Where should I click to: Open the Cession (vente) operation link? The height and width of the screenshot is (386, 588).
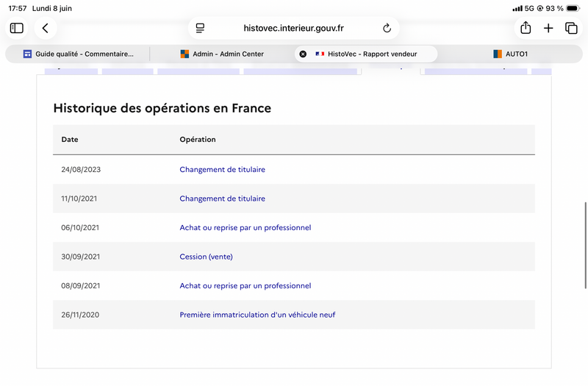(x=206, y=257)
